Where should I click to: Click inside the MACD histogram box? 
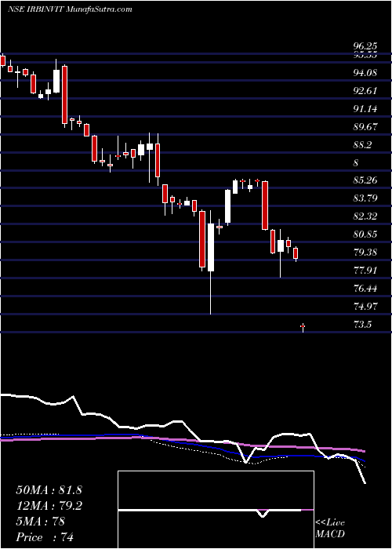[x=216, y=510]
